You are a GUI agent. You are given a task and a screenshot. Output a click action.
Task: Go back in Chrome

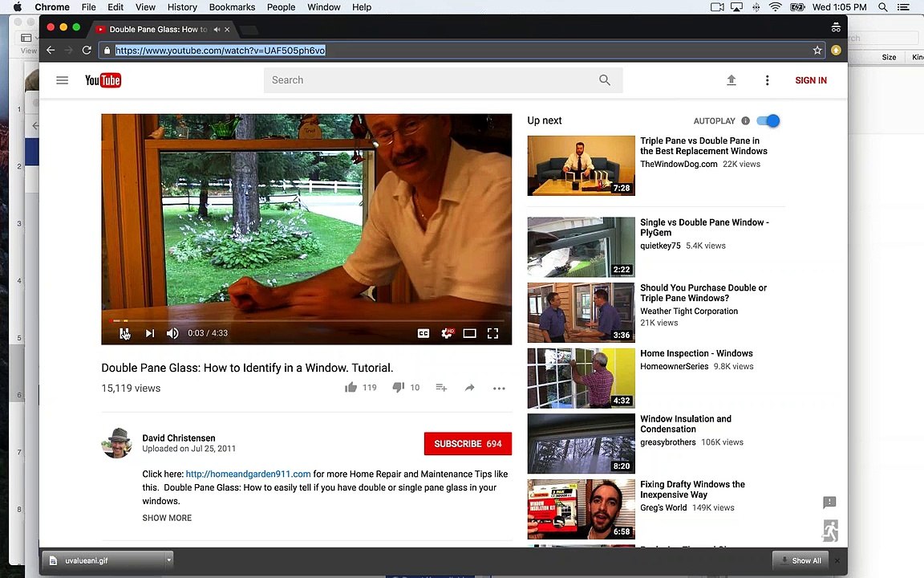point(51,50)
